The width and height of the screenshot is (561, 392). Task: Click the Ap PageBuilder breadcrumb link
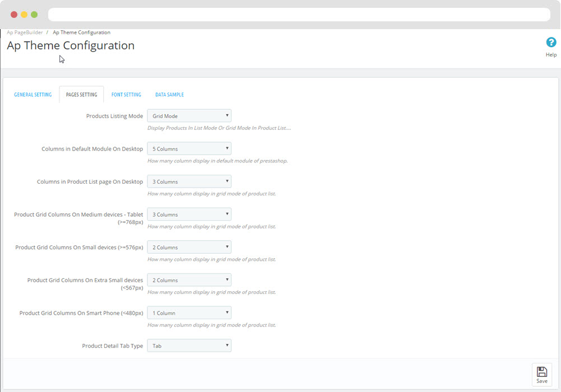click(x=25, y=32)
